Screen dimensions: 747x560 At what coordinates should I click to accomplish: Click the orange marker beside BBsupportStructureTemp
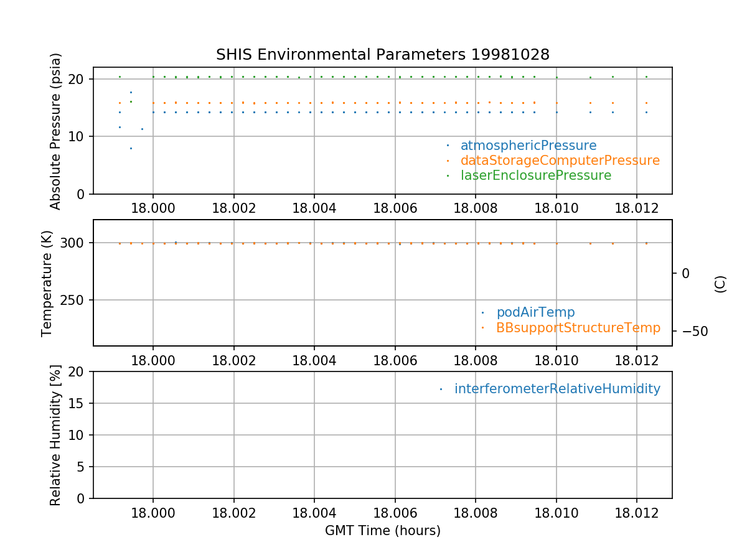point(483,327)
